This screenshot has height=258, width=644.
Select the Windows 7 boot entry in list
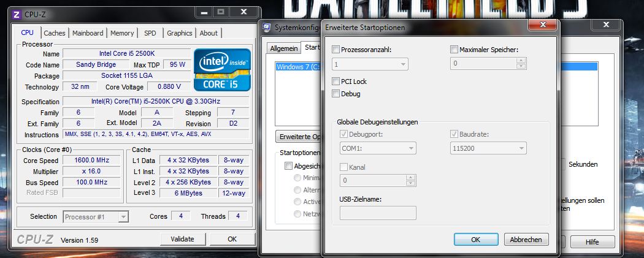(x=437, y=66)
